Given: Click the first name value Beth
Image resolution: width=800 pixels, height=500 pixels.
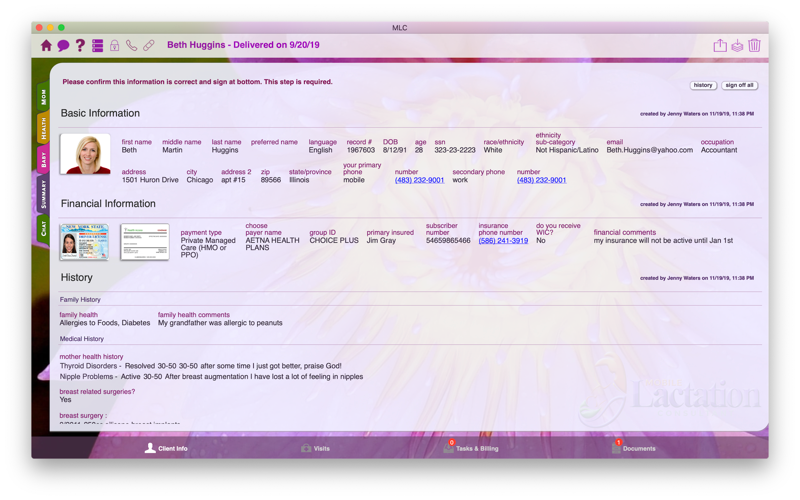Looking at the screenshot, I should coord(129,150).
